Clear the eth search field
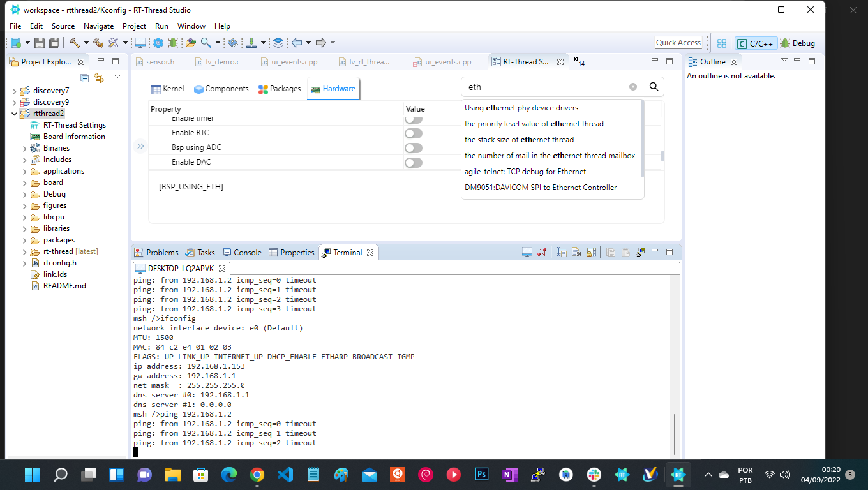Screen dimensions: 868x490 click(x=632, y=87)
